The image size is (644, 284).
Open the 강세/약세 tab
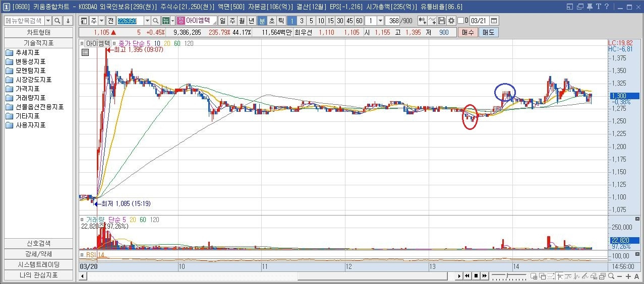[x=38, y=254]
